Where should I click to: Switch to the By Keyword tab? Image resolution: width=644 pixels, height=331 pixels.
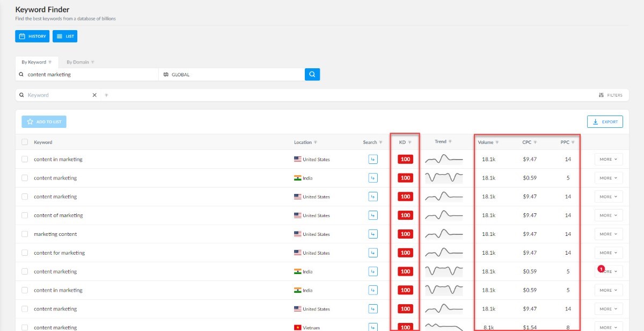point(36,62)
